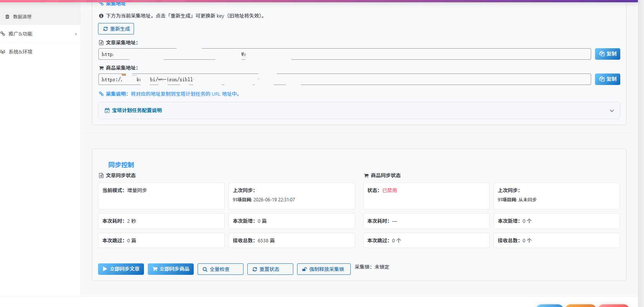Click the document icon beside 文章采集地址
The height and width of the screenshot is (307, 644).
(101, 43)
